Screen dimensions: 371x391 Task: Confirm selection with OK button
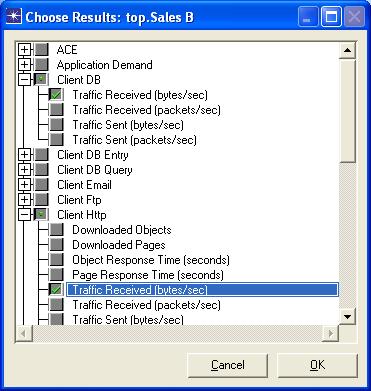(317, 365)
